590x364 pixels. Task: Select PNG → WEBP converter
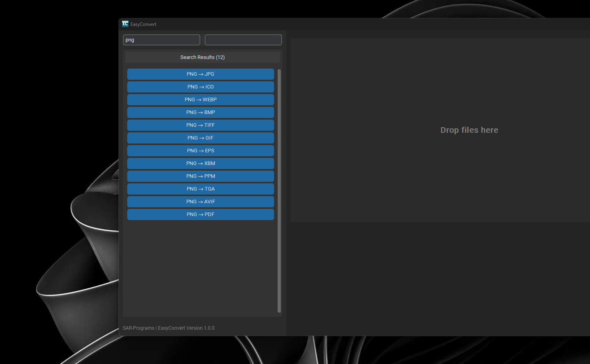point(200,100)
